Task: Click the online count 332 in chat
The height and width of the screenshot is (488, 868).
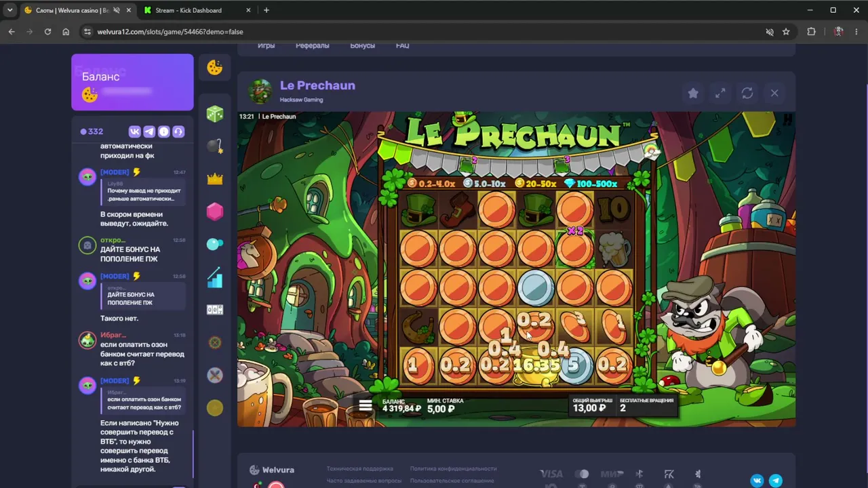Action: tap(92, 131)
